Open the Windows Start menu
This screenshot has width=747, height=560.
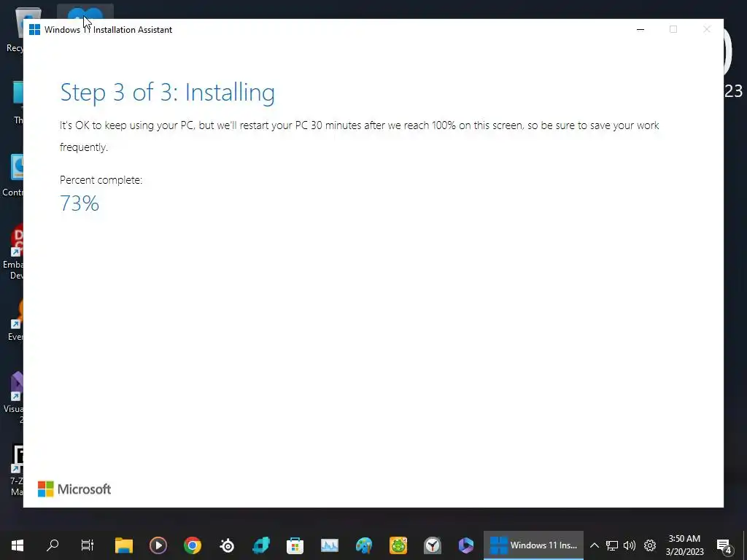pyautogui.click(x=18, y=545)
